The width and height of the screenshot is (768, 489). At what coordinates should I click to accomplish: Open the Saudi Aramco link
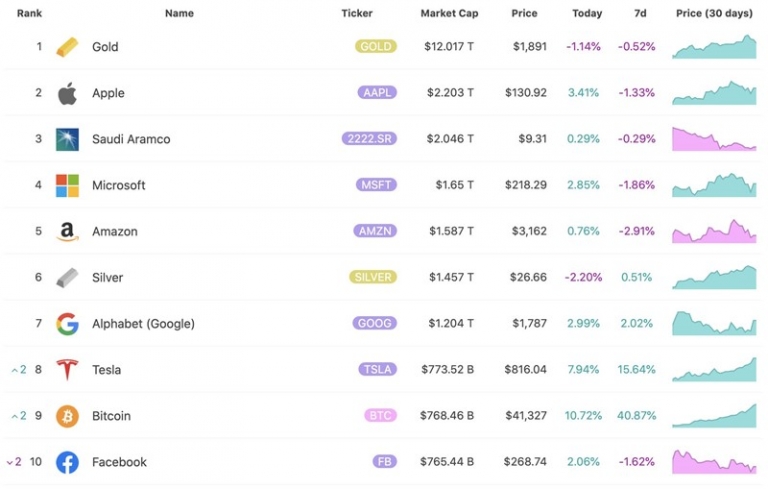pyautogui.click(x=131, y=139)
